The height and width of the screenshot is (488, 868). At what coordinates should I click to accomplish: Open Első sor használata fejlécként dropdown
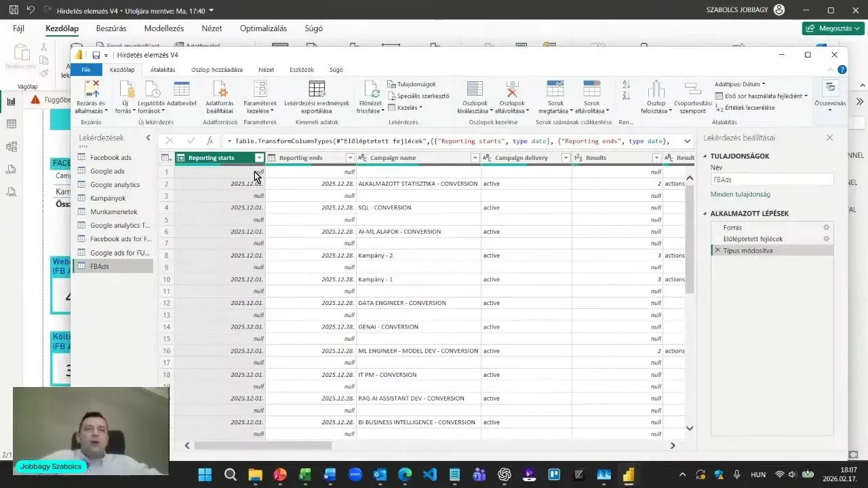pos(762,96)
